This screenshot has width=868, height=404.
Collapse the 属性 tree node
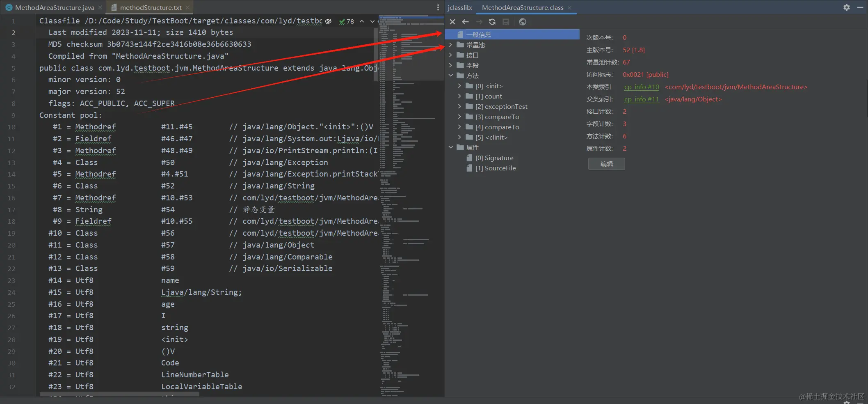tap(450, 147)
